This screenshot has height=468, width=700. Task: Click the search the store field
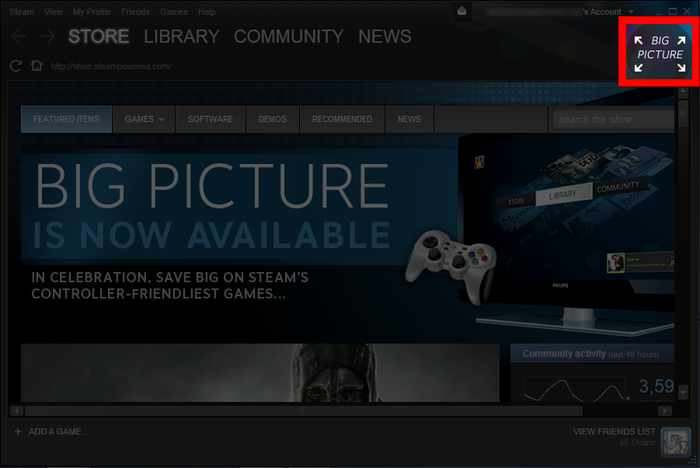tap(613, 119)
